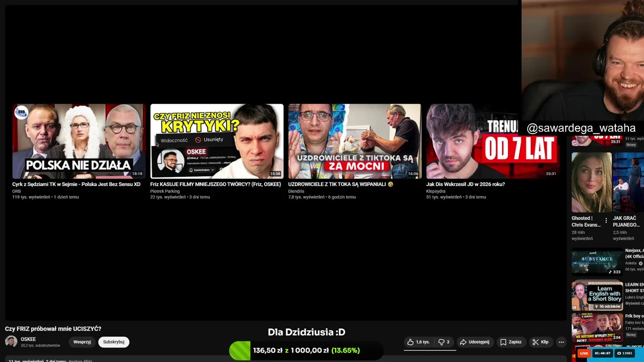
Task: Open title Jak Dis Wskrzesił JD w 2026 roku
Action: click(465, 184)
